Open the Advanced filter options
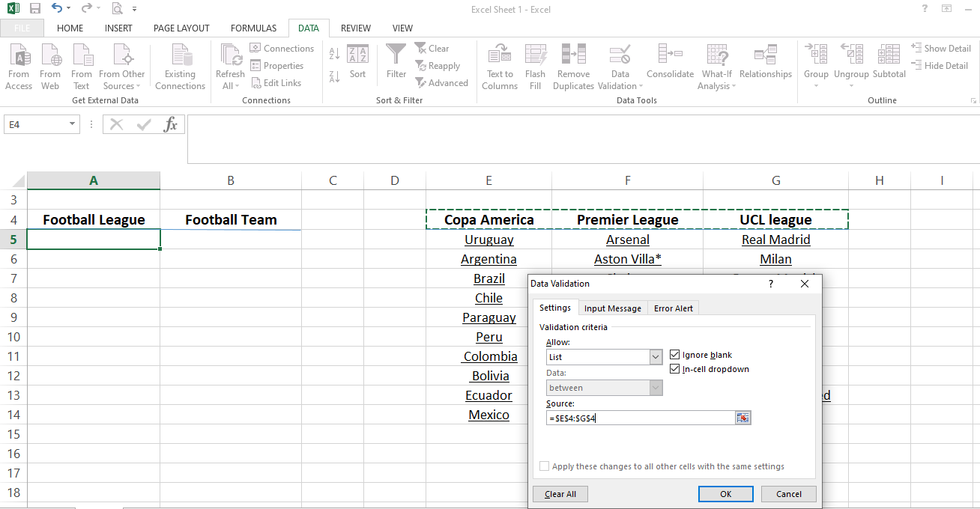This screenshot has height=509, width=980. [x=442, y=82]
